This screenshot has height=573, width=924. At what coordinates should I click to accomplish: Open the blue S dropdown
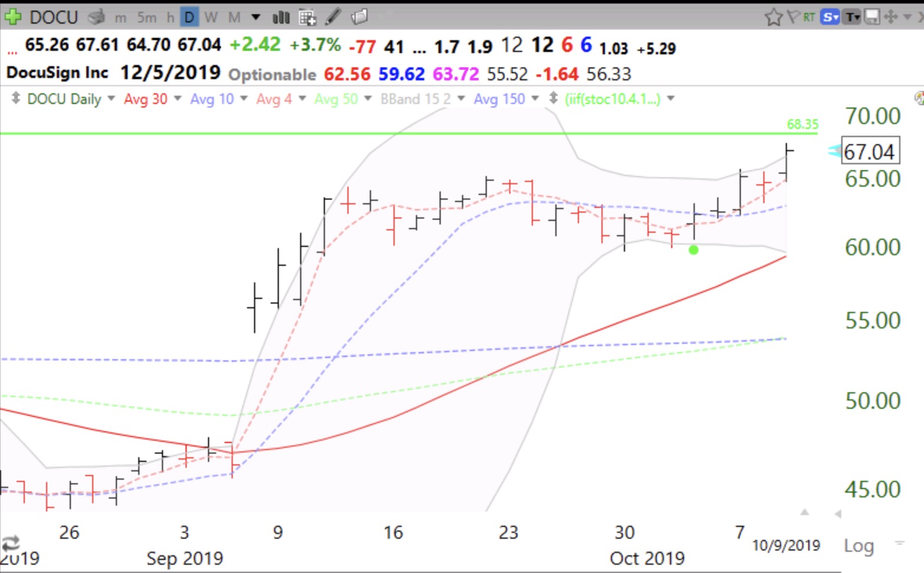pos(831,17)
